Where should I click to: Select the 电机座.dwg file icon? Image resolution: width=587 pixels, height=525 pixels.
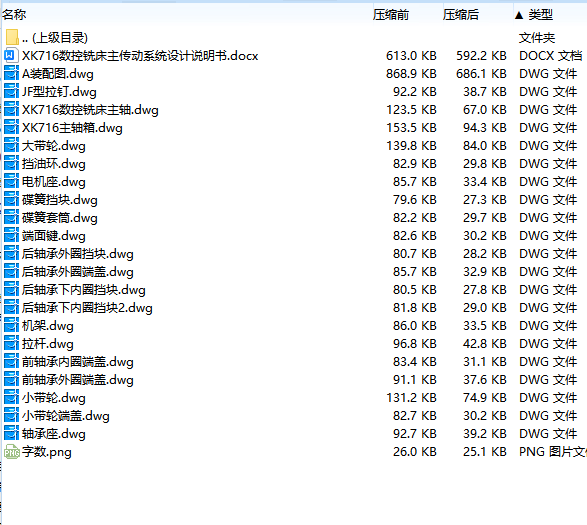click(x=11, y=181)
